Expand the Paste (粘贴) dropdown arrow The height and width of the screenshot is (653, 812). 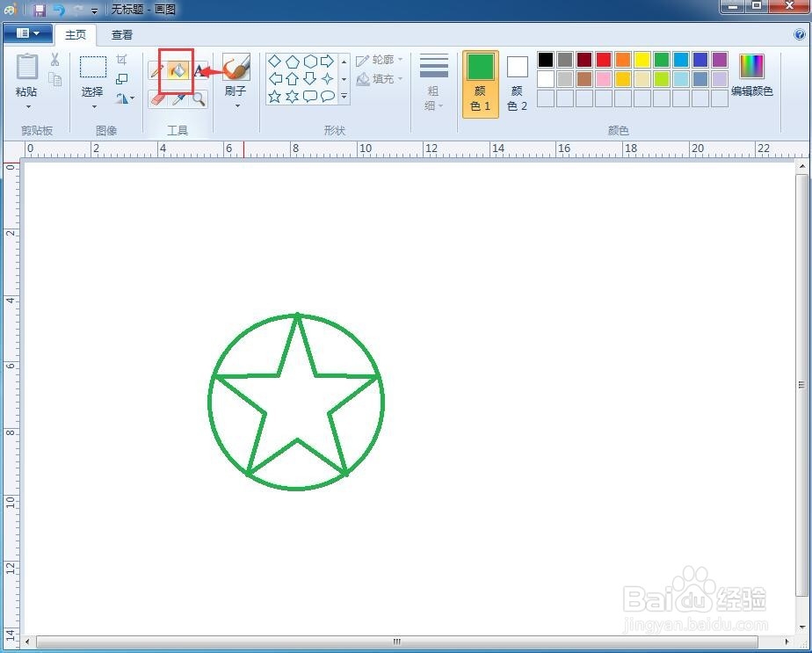coord(28,107)
